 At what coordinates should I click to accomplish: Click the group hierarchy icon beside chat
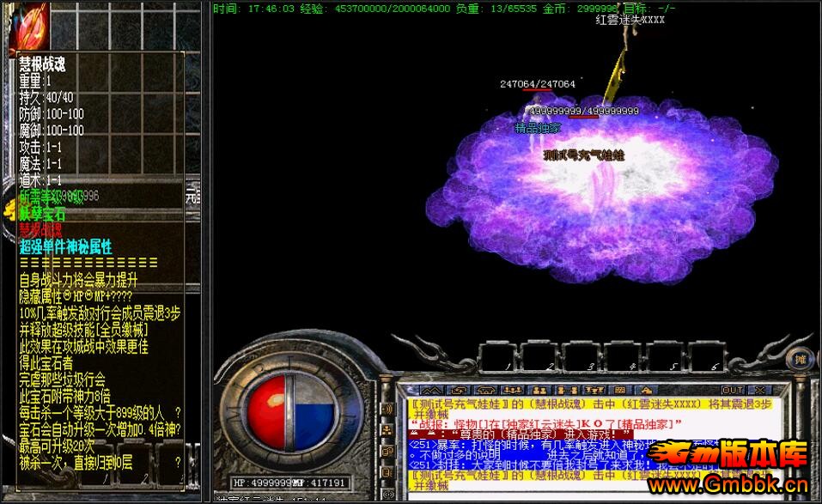[387, 431]
